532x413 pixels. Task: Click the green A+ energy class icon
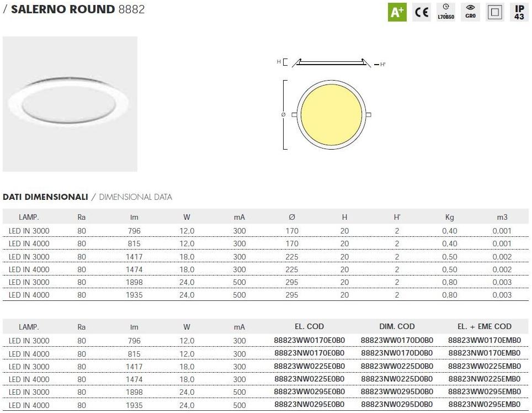tap(397, 12)
